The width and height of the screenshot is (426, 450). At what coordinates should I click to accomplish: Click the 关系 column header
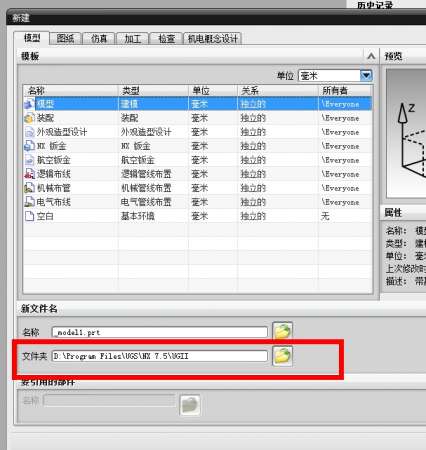(278, 90)
